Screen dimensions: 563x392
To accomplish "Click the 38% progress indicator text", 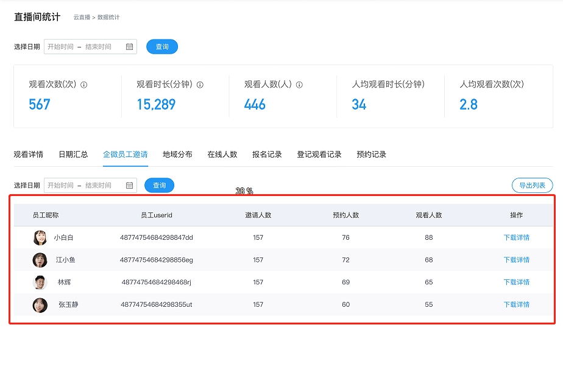I will pyautogui.click(x=244, y=191).
